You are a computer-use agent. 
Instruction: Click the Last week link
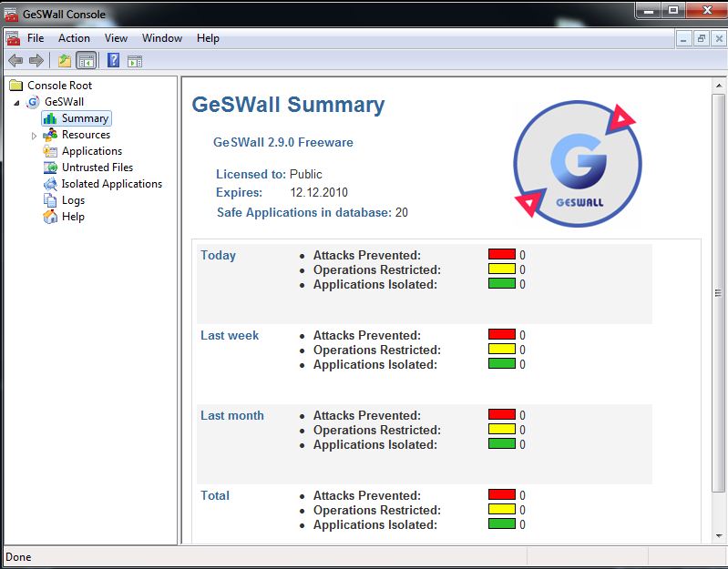(x=230, y=335)
